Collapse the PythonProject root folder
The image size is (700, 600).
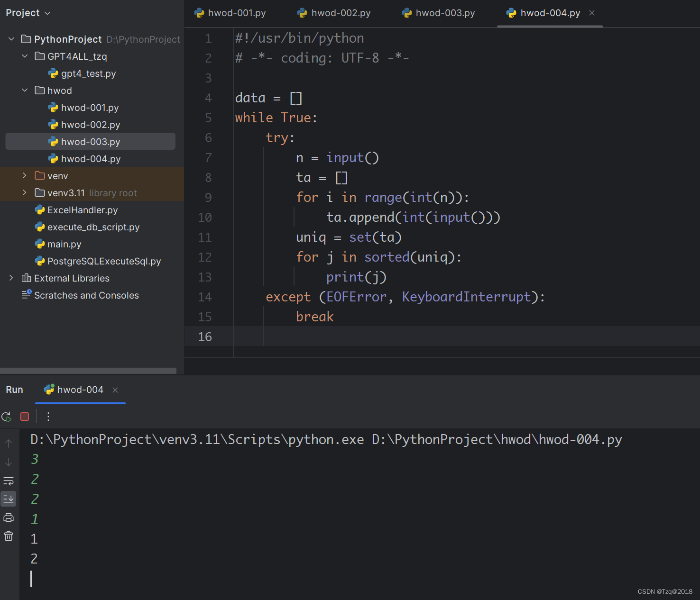(x=11, y=39)
